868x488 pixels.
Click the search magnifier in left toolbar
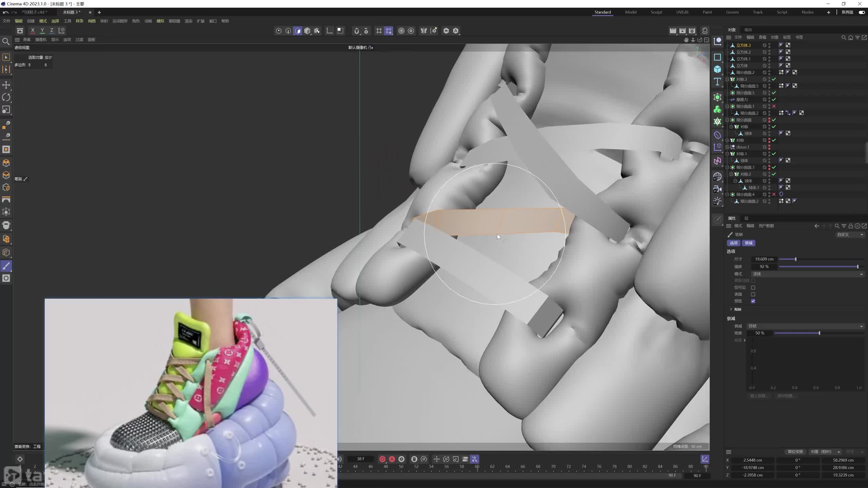(6, 41)
